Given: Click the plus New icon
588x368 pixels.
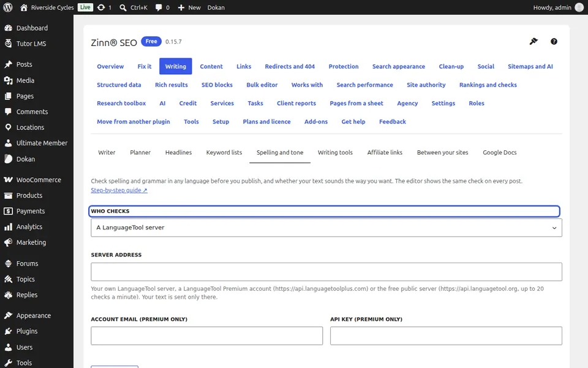Looking at the screenshot, I should 181,7.
